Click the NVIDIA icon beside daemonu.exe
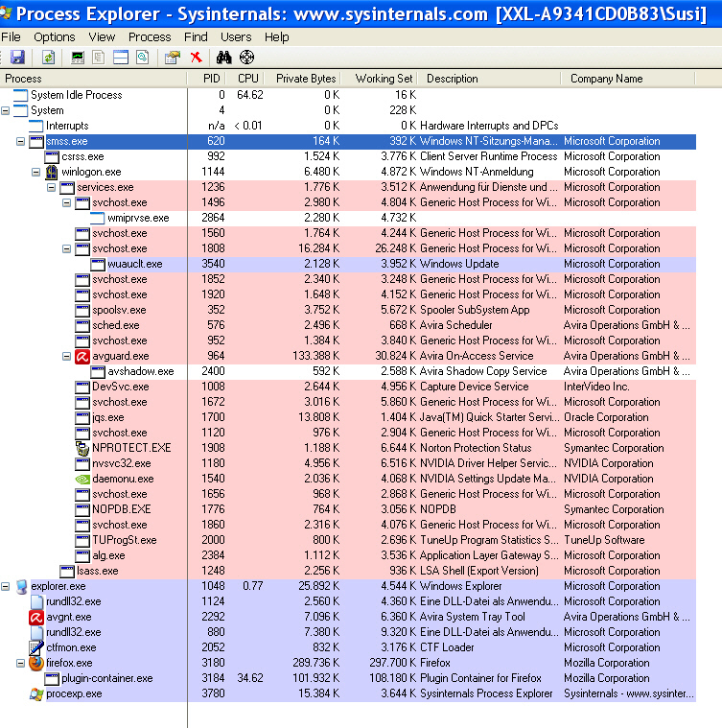Image resolution: width=722 pixels, height=728 pixels. pos(82,479)
